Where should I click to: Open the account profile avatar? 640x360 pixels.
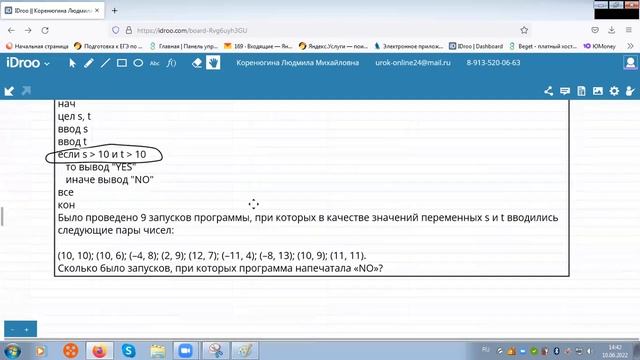tap(631, 63)
